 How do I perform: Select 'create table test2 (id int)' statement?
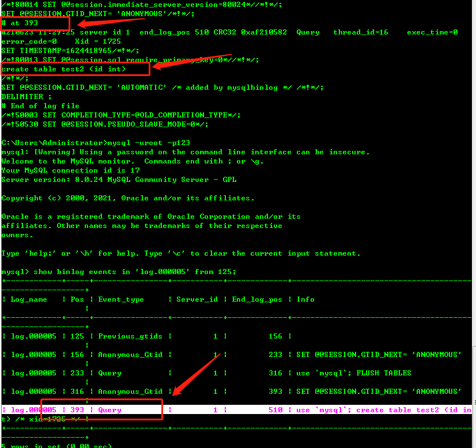(x=63, y=69)
